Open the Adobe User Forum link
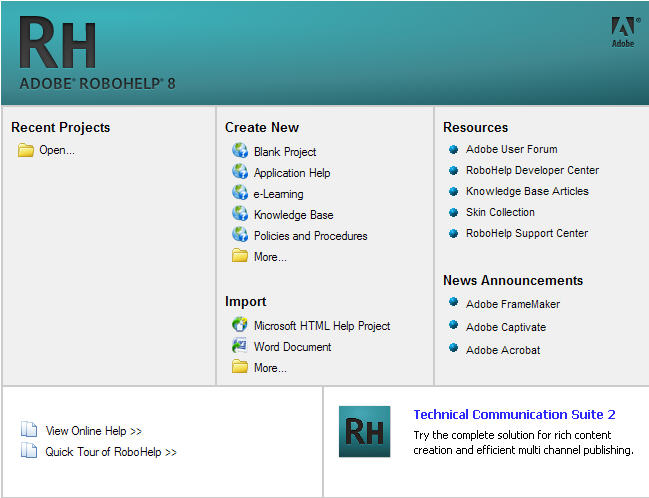The width and height of the screenshot is (649, 498). point(512,149)
